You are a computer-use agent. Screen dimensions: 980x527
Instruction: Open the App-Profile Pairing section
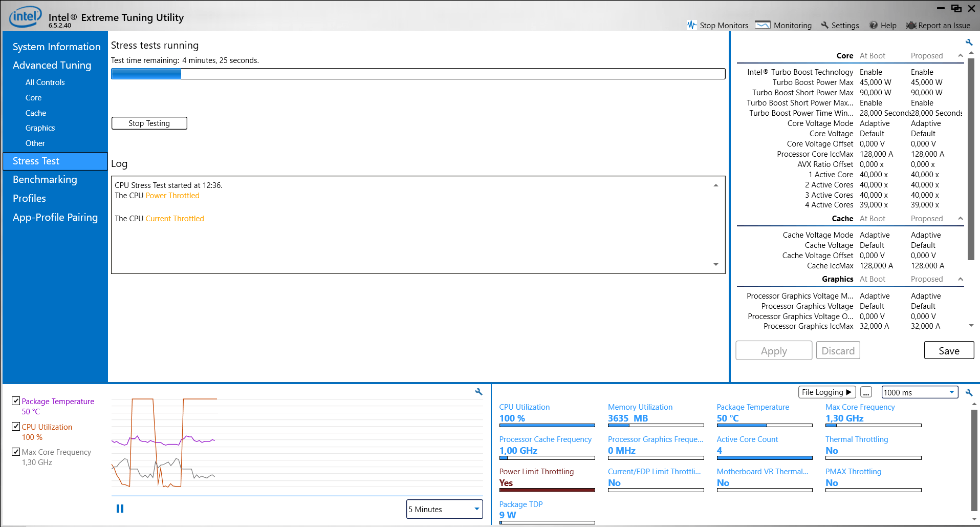pos(55,218)
